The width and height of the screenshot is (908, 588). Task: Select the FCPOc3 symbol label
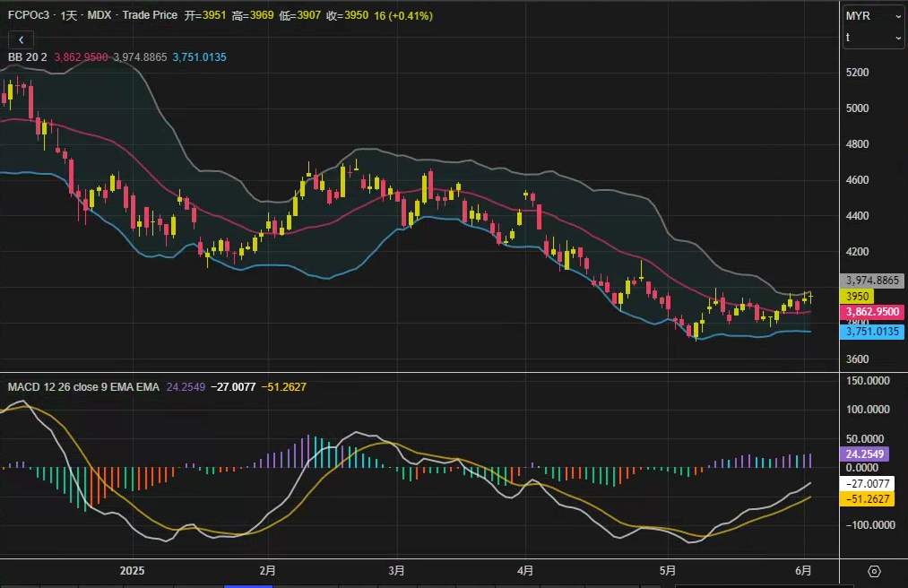(x=29, y=15)
